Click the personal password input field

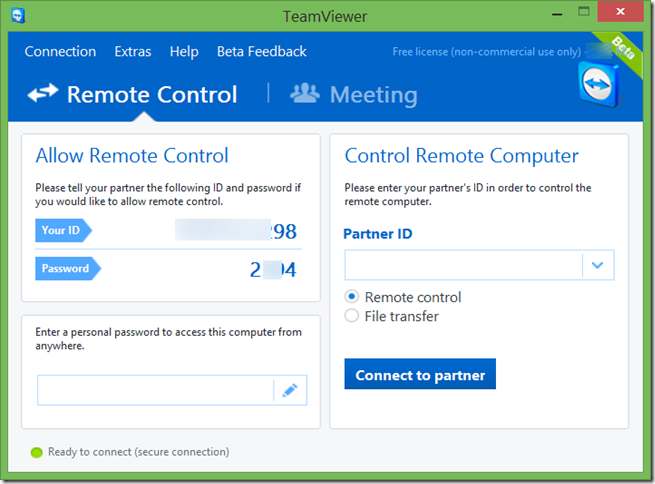coord(155,391)
